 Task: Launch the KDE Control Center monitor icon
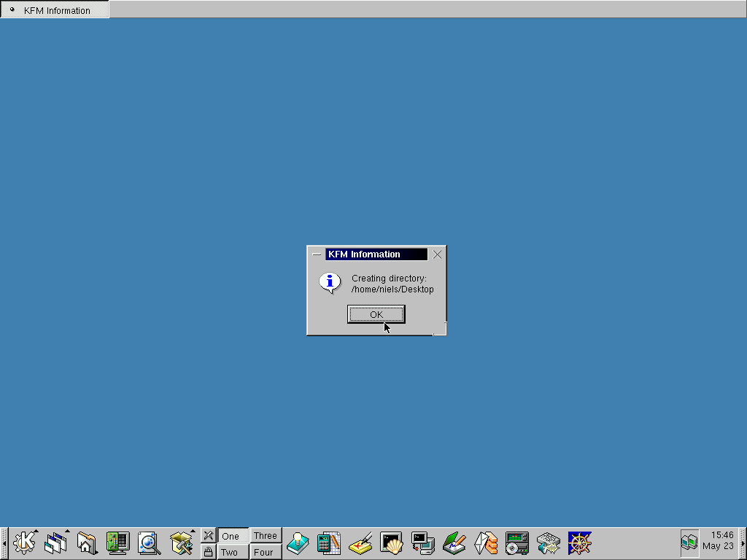(117, 542)
